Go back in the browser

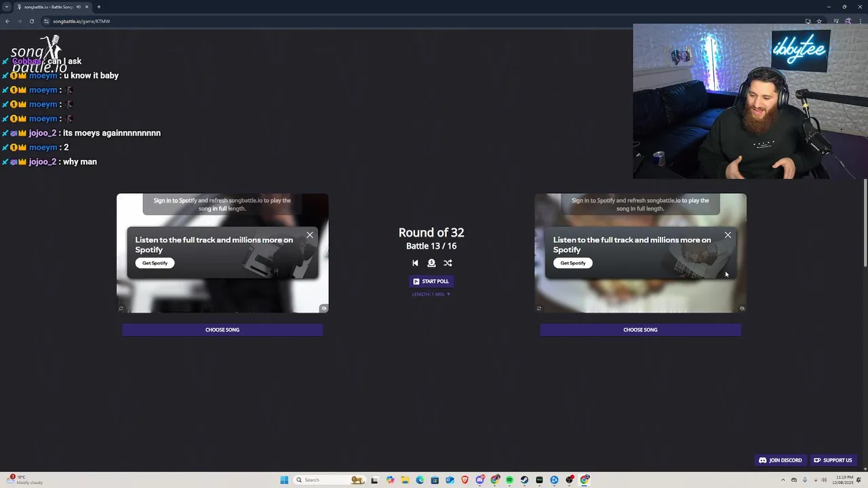(7, 21)
